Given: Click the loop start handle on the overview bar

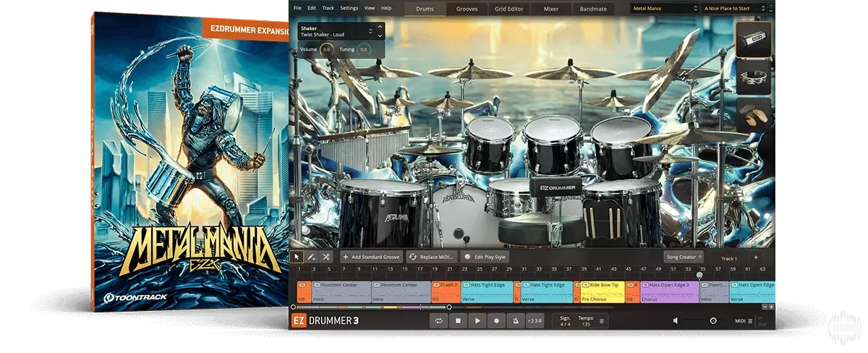Looking at the screenshot, I should 292,307.
